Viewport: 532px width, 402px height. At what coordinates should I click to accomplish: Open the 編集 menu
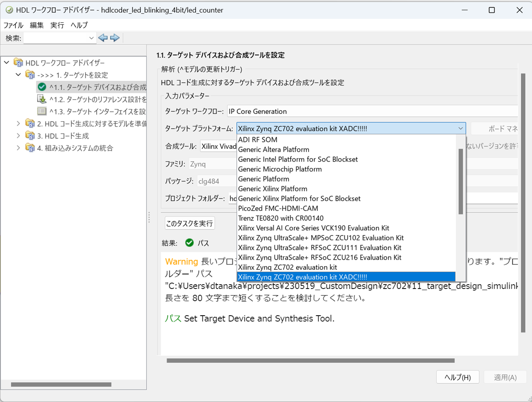pyautogui.click(x=37, y=25)
